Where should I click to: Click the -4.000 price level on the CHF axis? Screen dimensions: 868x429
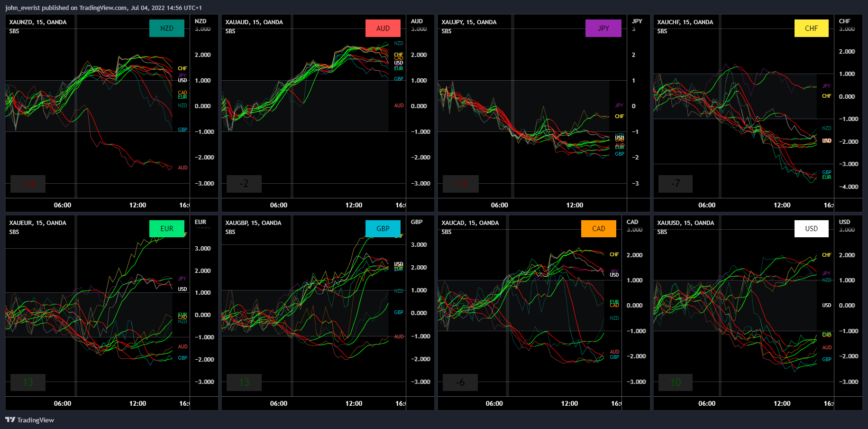coord(849,187)
